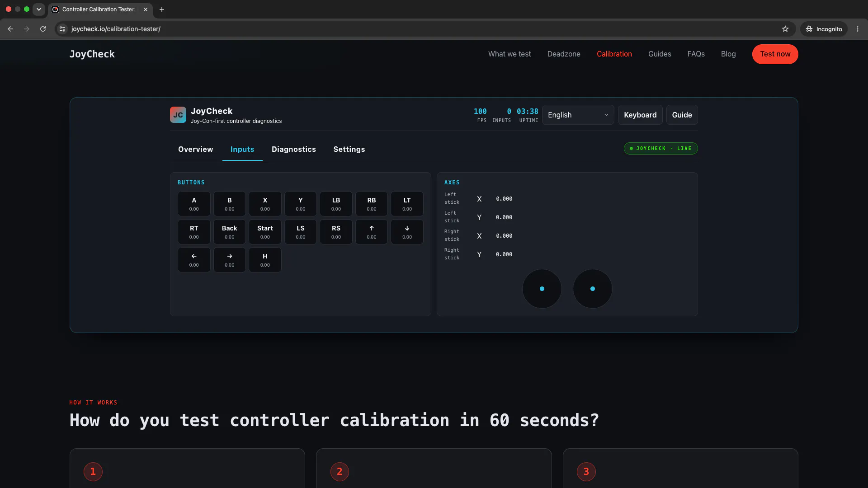The height and width of the screenshot is (488, 868).
Task: Click the Left stick X value 0.000
Action: click(x=504, y=199)
